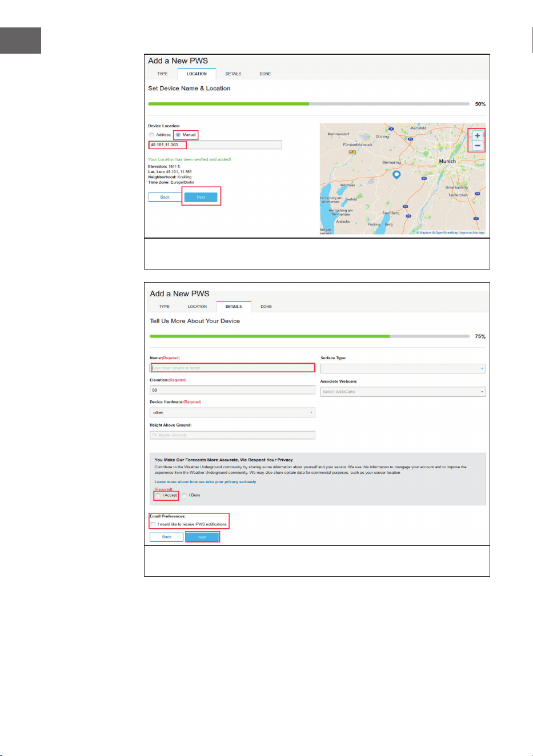The image size is (533, 756).
Task: Click the 75% progress bar
Action: [x=309, y=336]
